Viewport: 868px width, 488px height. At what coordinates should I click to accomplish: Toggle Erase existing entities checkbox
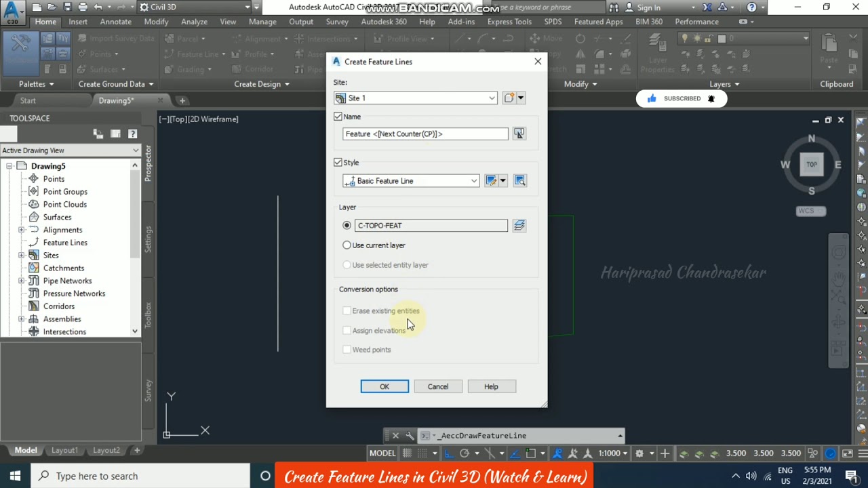(347, 311)
